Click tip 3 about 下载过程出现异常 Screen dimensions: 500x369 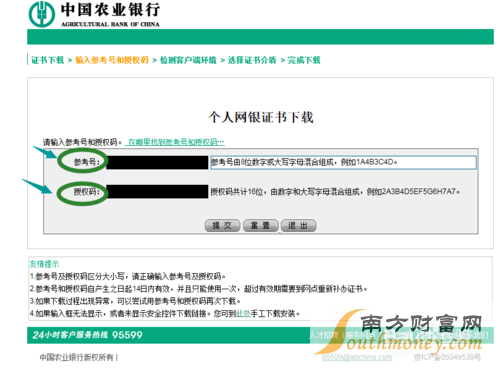click(x=135, y=301)
